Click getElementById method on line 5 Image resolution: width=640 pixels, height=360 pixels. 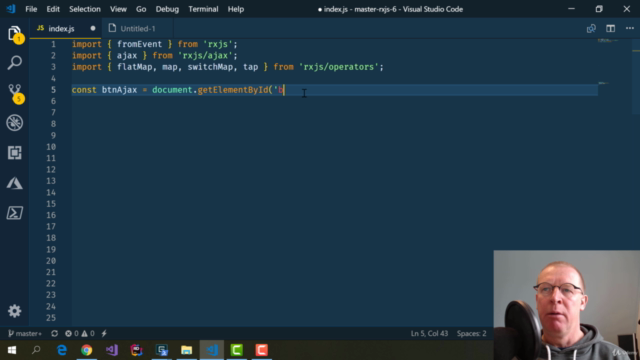click(x=233, y=90)
